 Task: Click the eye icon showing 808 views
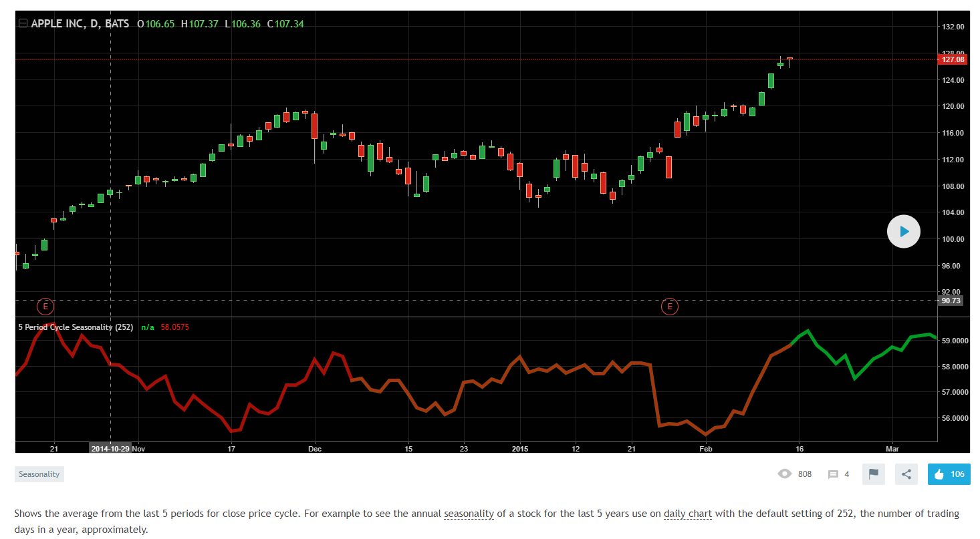click(785, 474)
